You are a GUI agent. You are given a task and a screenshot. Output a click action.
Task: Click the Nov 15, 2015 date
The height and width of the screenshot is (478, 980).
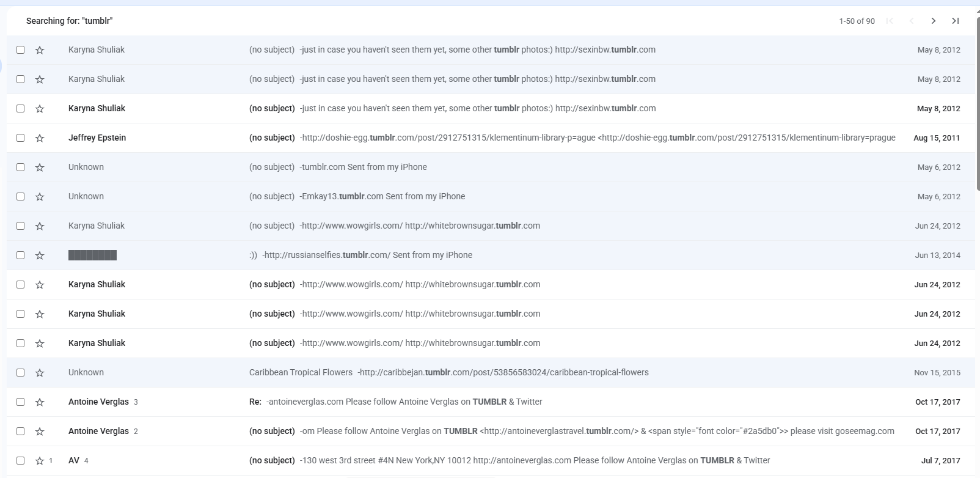[x=937, y=373]
